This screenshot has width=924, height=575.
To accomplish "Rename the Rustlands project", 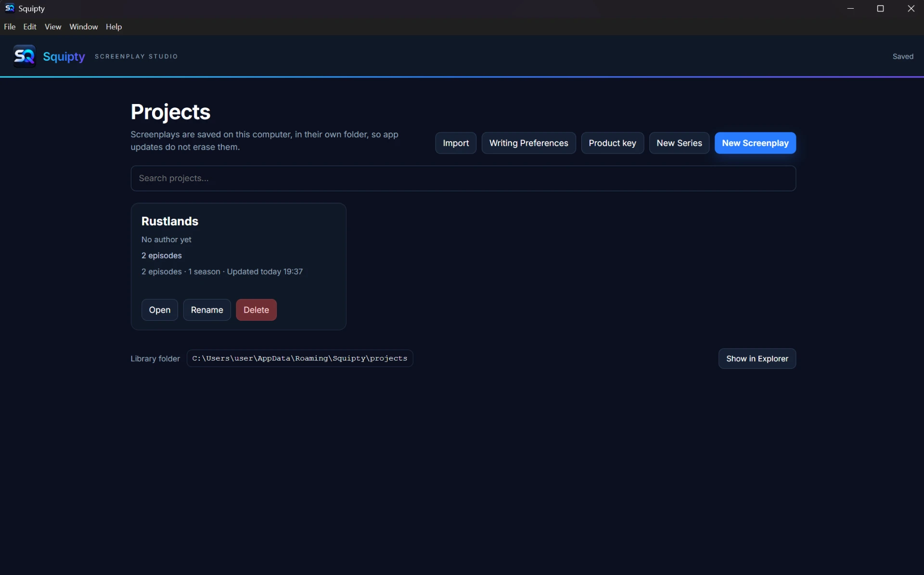I will tap(207, 310).
